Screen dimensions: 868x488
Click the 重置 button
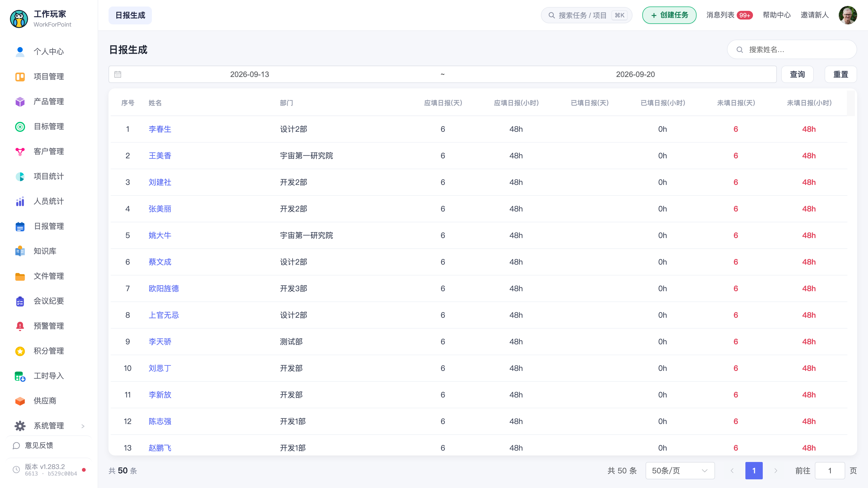[840, 75]
